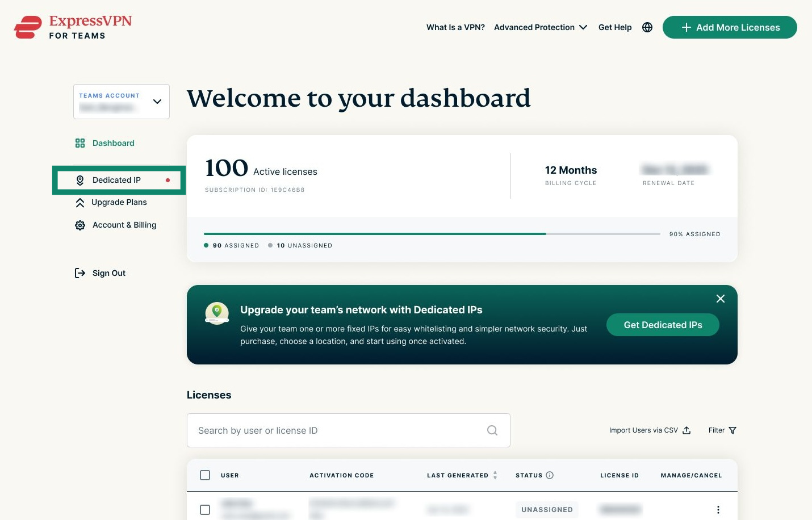Click the MANAGE/CANCEL column header
This screenshot has height=520, width=812.
click(692, 476)
